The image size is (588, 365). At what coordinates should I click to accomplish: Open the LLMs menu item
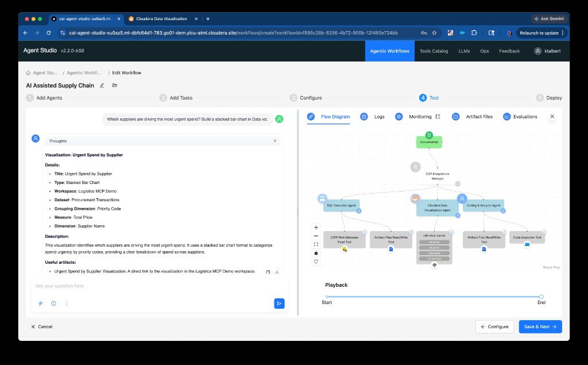464,51
